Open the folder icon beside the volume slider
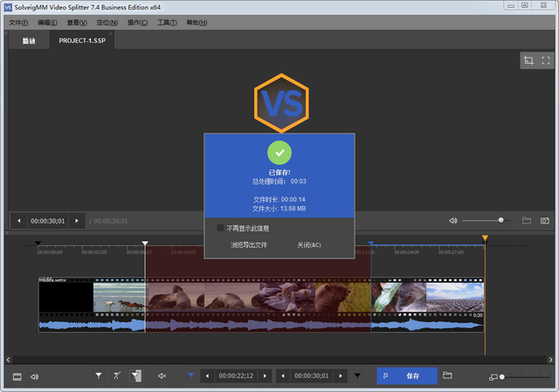 527,221
